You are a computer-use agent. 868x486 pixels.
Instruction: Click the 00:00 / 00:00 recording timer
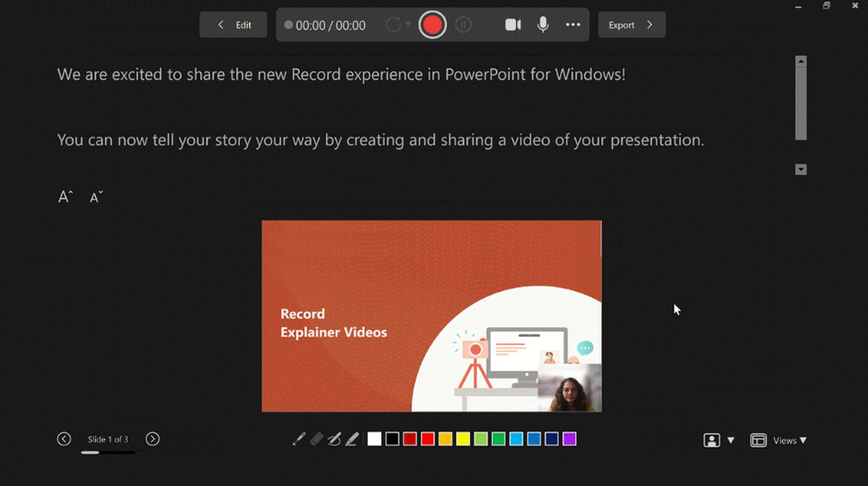pyautogui.click(x=330, y=25)
